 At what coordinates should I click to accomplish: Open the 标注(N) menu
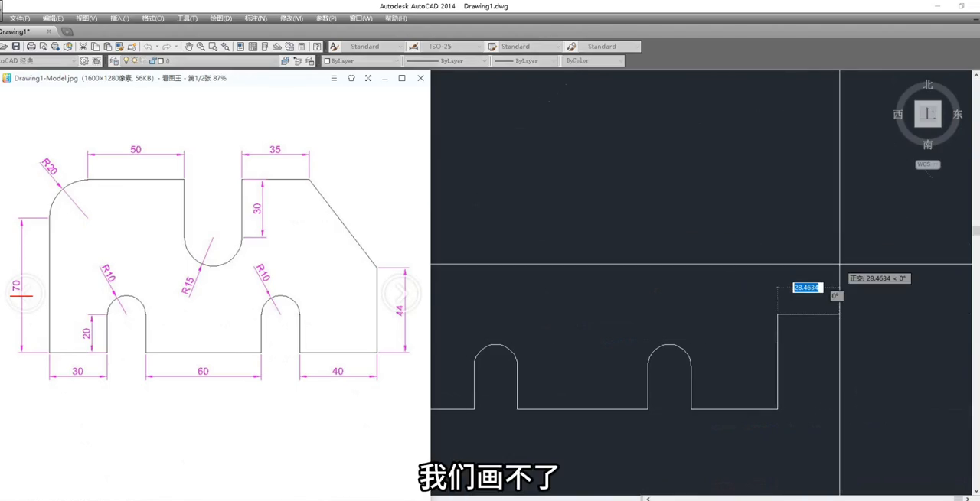(256, 18)
